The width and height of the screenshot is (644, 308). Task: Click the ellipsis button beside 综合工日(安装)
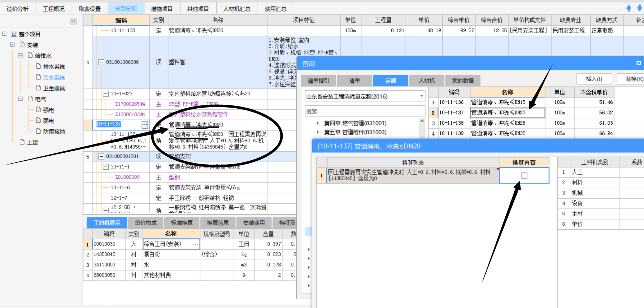195,244
